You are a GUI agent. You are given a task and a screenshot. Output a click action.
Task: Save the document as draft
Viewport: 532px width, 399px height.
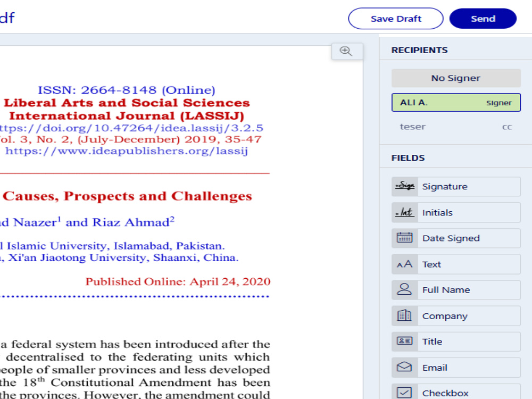tap(396, 19)
